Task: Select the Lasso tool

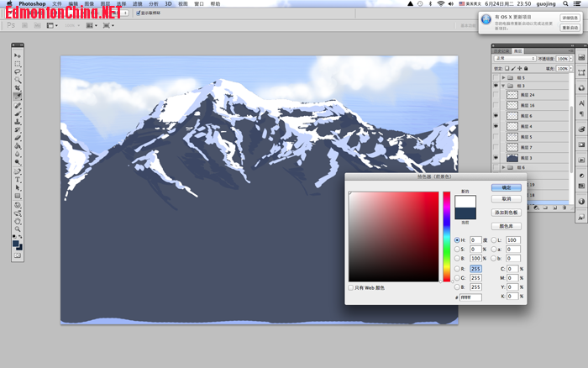Action: (x=18, y=72)
